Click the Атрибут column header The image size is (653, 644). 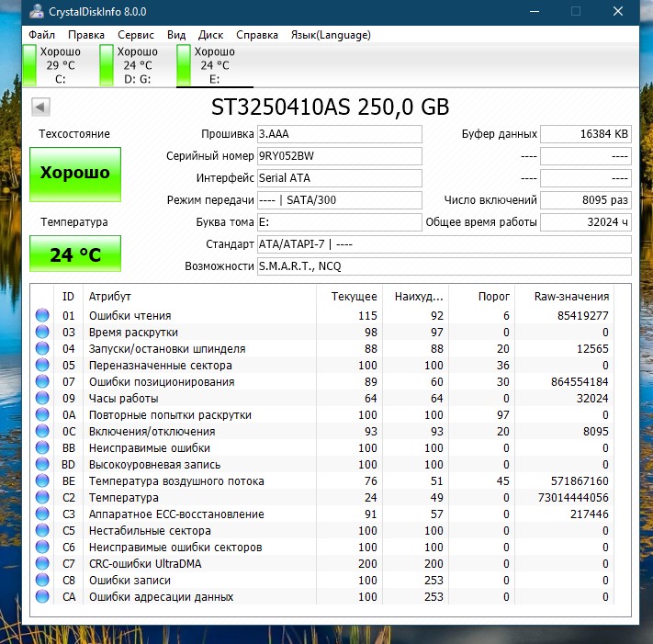(199, 297)
